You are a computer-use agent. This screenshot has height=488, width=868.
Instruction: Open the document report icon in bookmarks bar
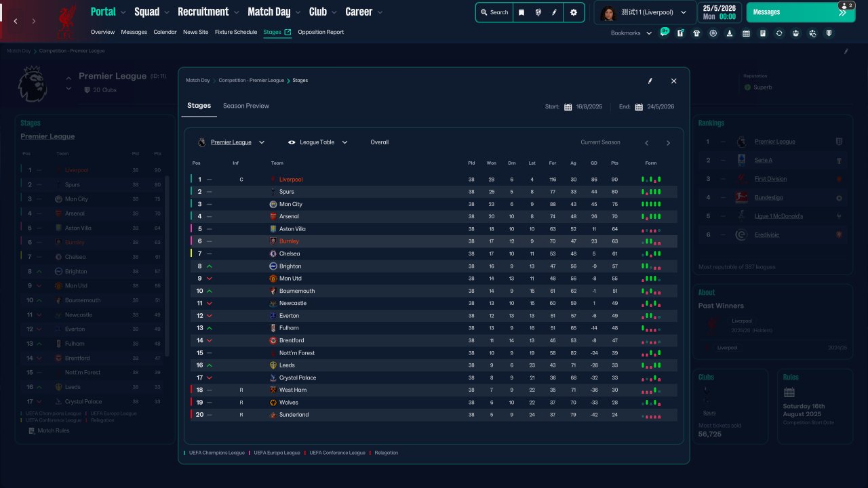[763, 33]
